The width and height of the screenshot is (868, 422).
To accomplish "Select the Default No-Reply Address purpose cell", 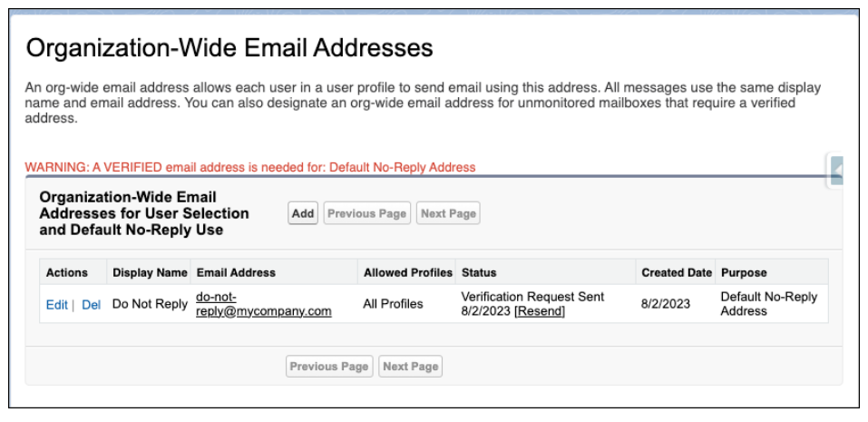I will pyautogui.click(x=769, y=304).
